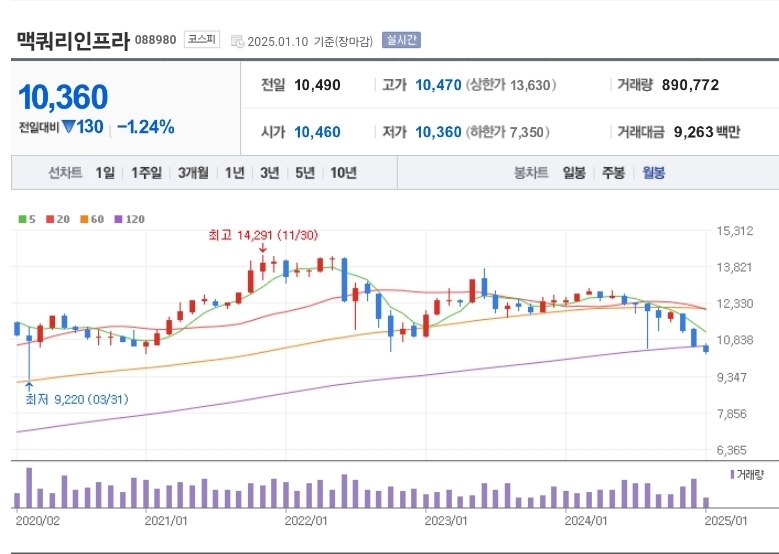The image size is (779, 554).
Task: Click the 하한가 7,350 text
Action: pos(508,132)
